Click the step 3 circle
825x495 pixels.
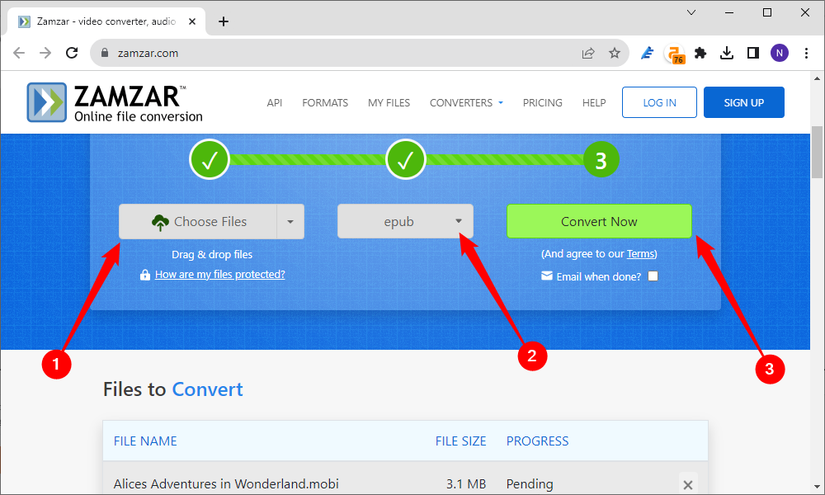click(601, 159)
